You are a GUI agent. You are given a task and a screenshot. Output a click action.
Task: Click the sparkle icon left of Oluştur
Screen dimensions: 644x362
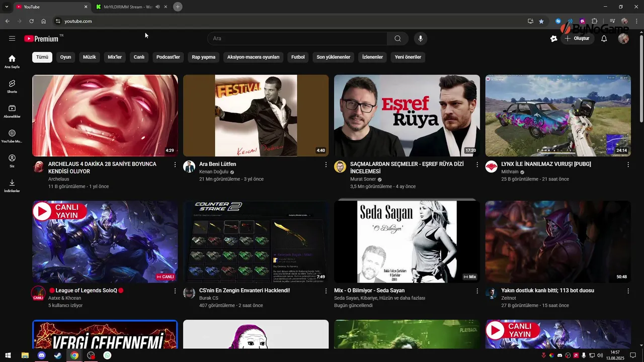pyautogui.click(x=553, y=39)
